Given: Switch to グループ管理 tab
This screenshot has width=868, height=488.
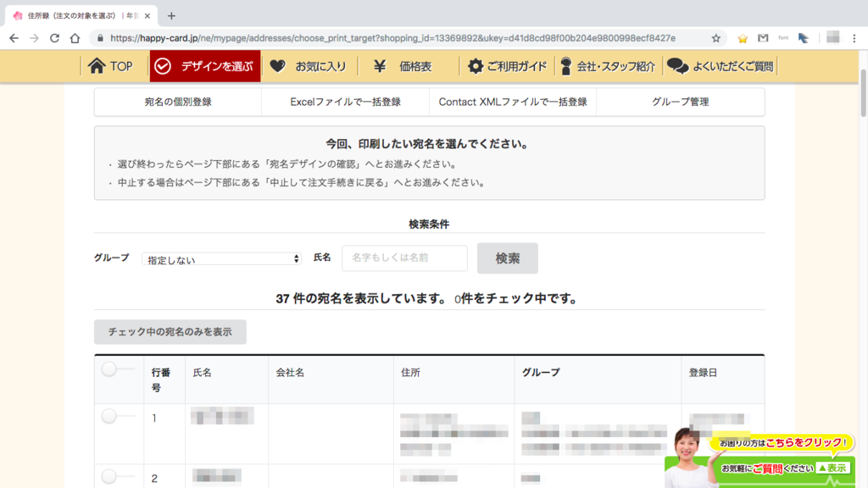Looking at the screenshot, I should (681, 102).
